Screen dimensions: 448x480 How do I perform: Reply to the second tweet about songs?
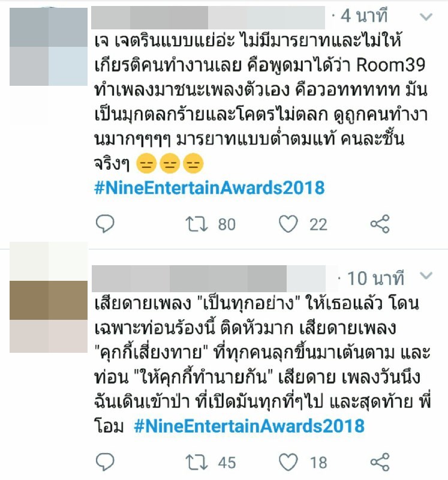tap(105, 461)
